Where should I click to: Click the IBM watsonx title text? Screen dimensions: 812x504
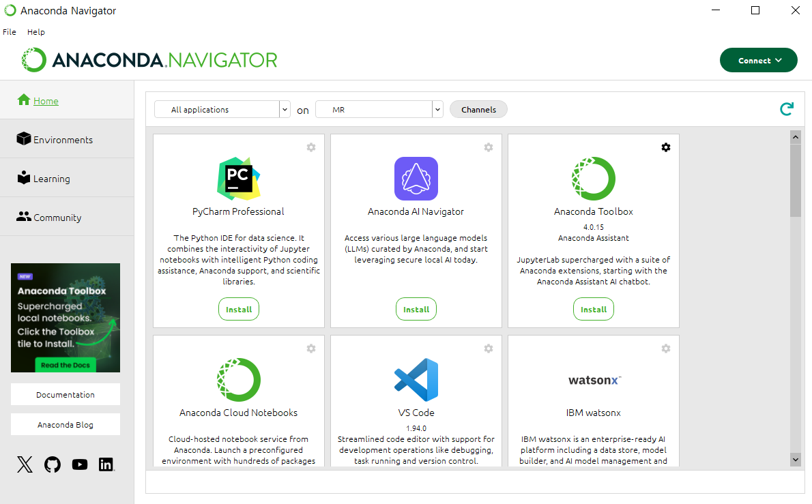[x=594, y=413]
